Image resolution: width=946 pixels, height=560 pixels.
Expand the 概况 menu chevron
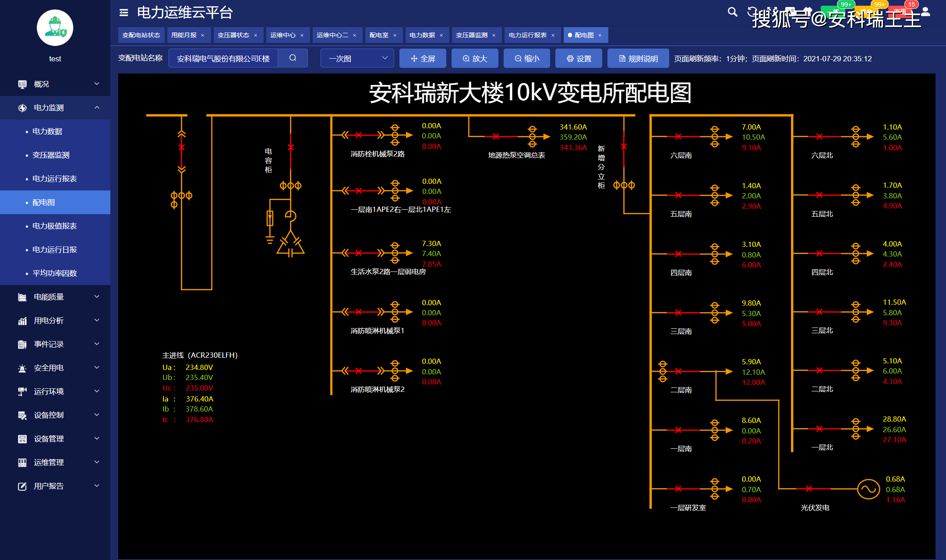[97, 84]
